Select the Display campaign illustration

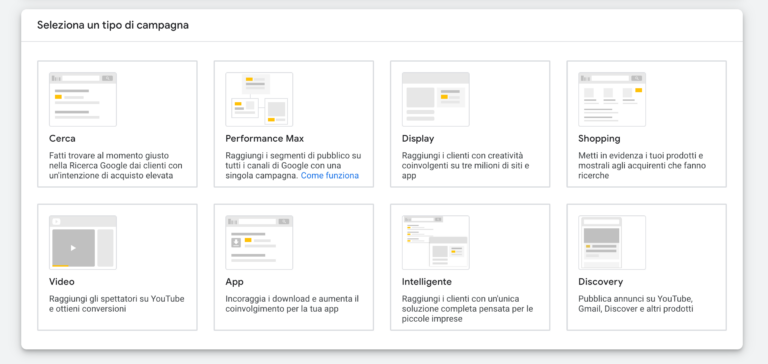pos(435,99)
